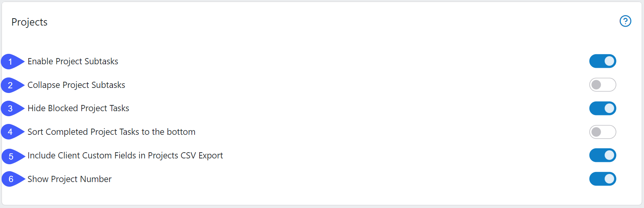Click Sort Completed Project Tasks label text
This screenshot has height=208, width=644.
coord(111,132)
